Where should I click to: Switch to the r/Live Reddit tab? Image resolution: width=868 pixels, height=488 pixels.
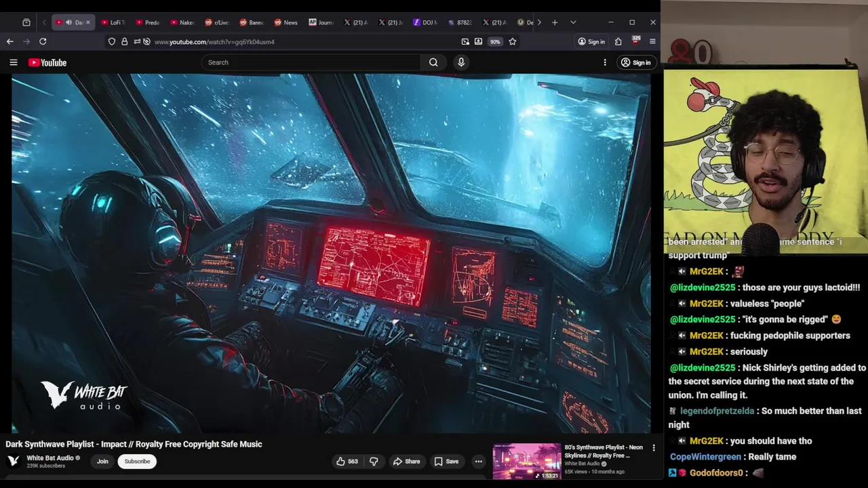click(x=218, y=22)
